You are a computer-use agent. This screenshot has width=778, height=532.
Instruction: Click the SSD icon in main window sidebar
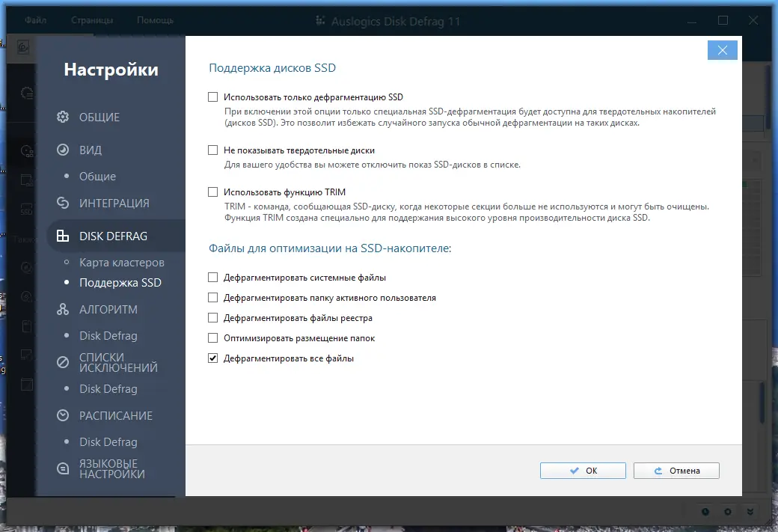[26, 210]
